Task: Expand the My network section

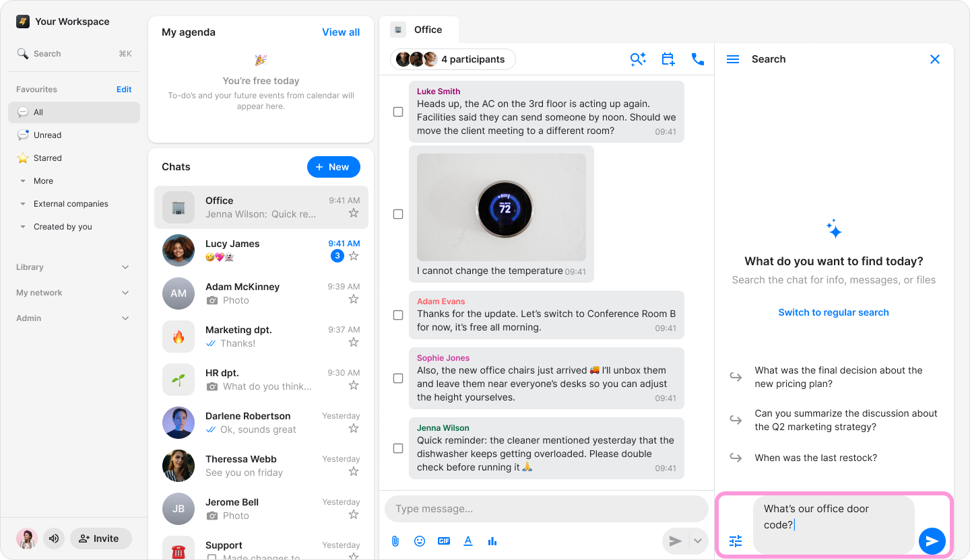Action: click(x=125, y=293)
